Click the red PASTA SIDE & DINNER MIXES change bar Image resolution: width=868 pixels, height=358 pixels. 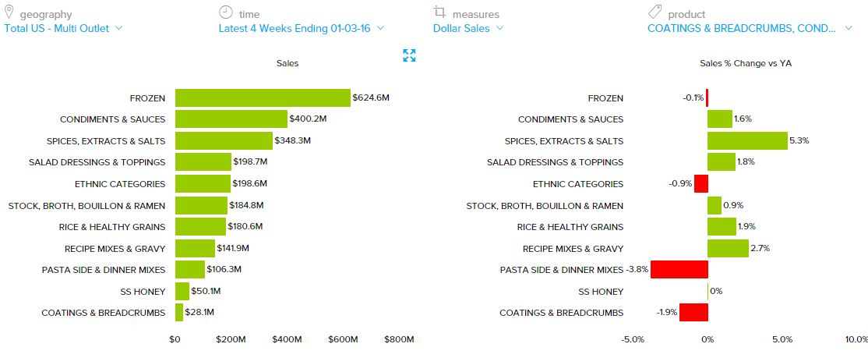pos(679,270)
